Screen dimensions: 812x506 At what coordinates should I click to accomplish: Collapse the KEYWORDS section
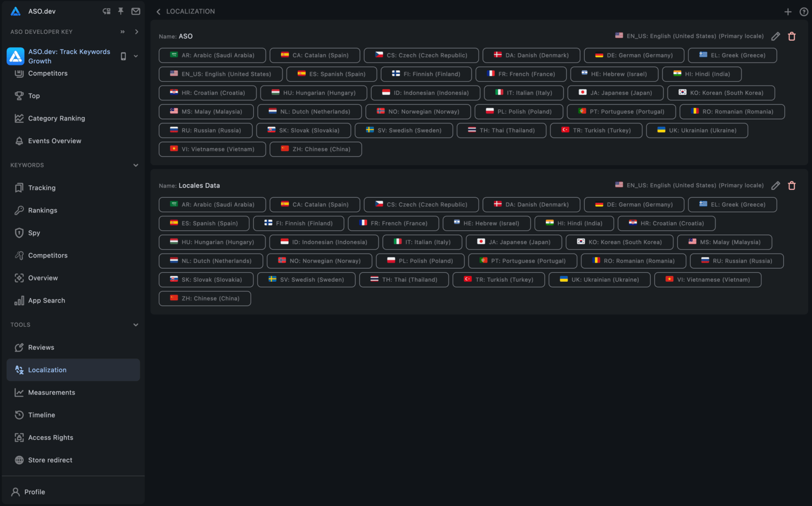[136, 165]
